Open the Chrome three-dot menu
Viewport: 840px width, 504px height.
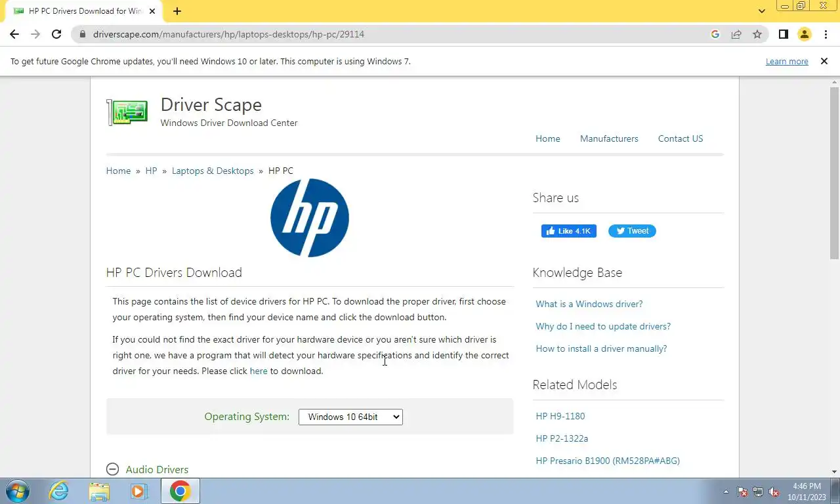click(x=826, y=34)
